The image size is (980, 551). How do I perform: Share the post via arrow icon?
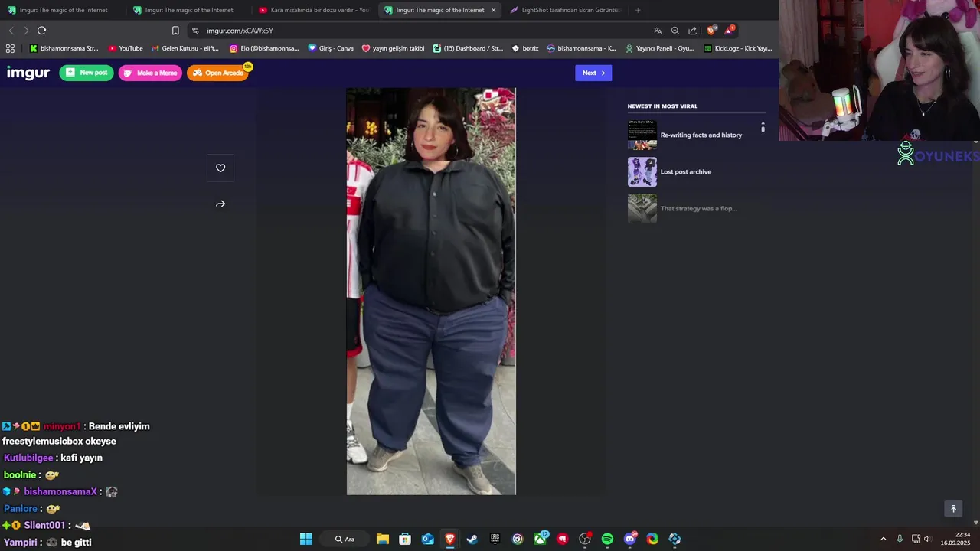(220, 204)
